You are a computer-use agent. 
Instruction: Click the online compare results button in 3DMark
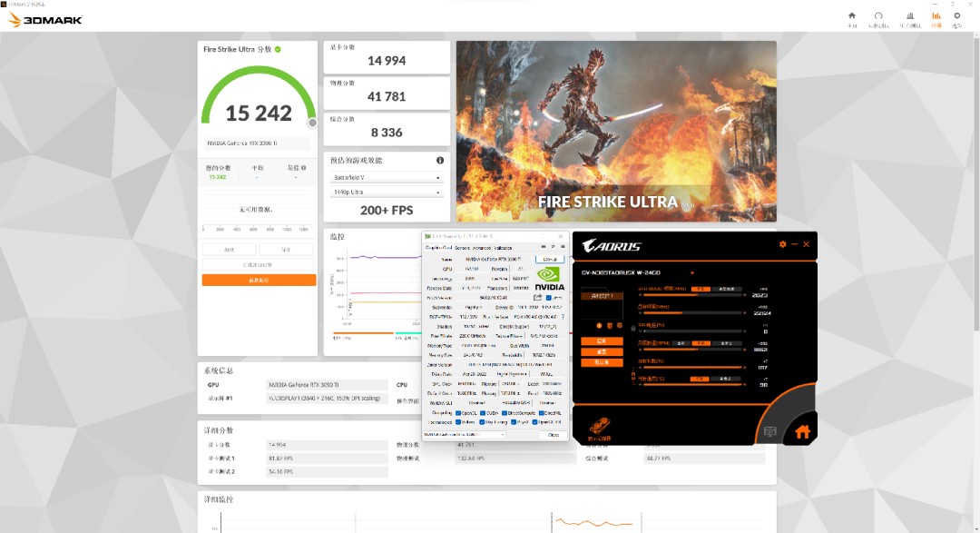click(258, 264)
